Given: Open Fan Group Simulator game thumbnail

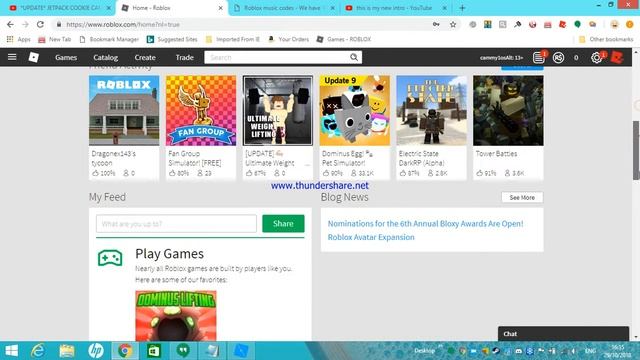Looking at the screenshot, I should click(201, 110).
